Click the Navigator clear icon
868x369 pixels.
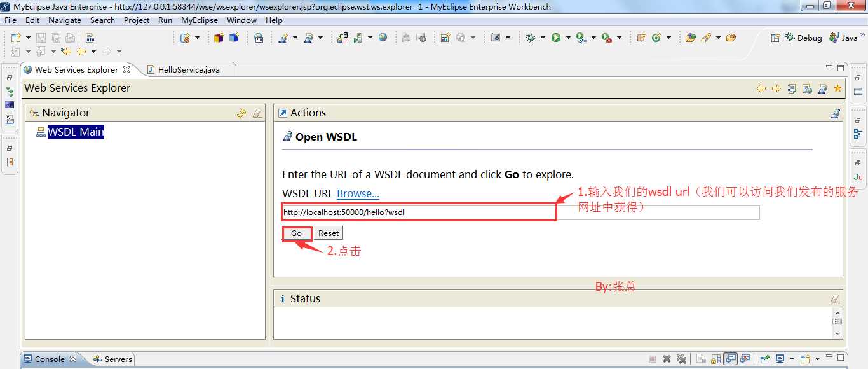point(257,113)
